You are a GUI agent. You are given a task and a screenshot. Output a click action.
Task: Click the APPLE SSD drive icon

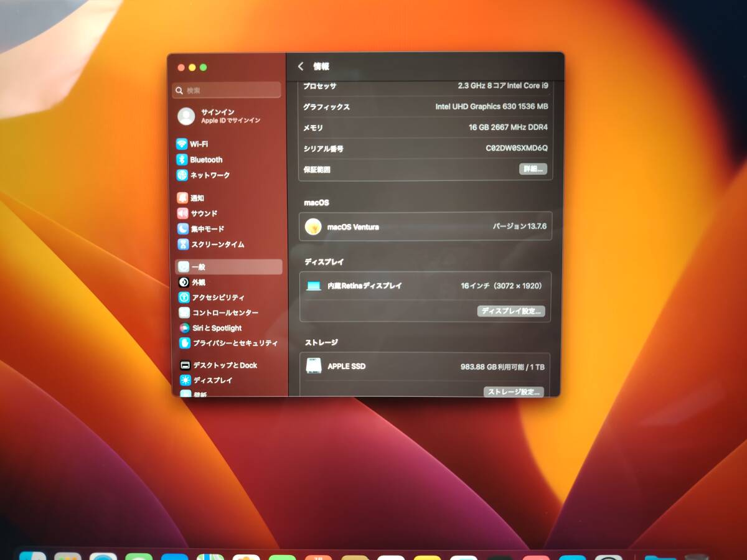pyautogui.click(x=314, y=366)
